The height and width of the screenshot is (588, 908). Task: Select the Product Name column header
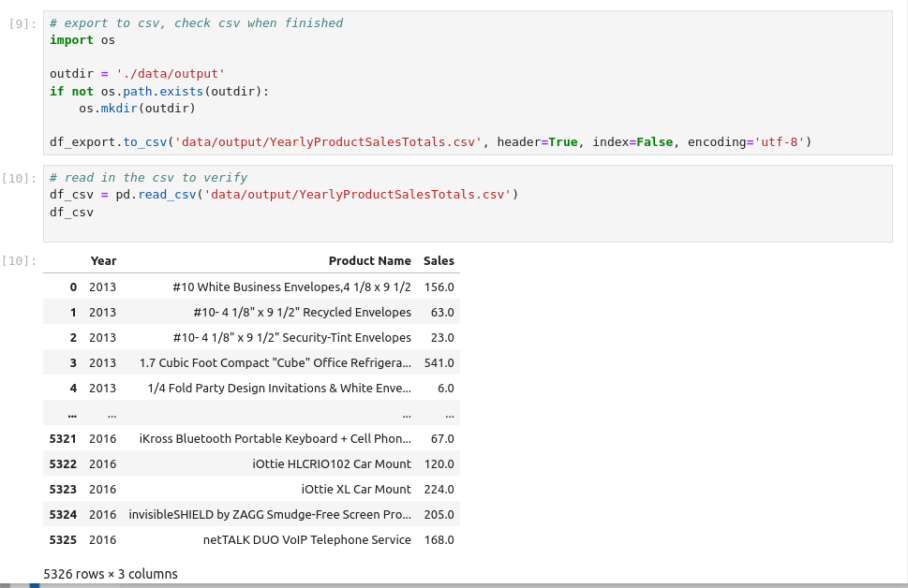pos(369,261)
